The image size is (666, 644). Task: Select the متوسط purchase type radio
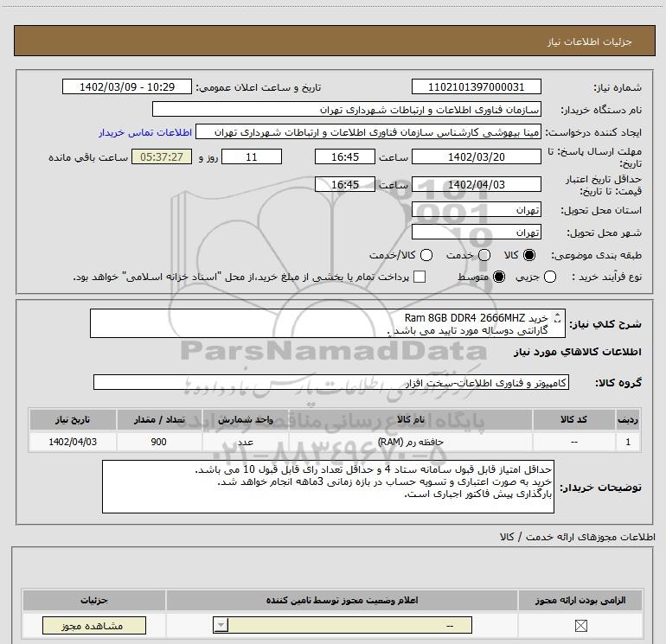(x=499, y=277)
